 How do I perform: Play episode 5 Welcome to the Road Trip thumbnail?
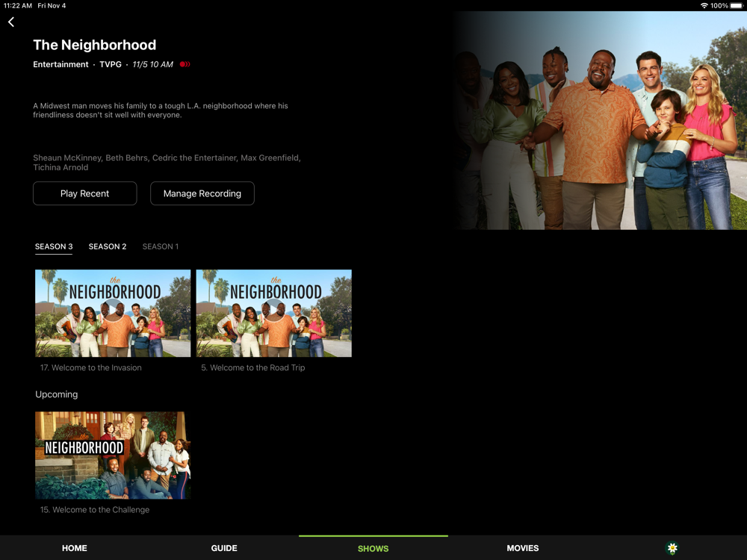click(x=274, y=314)
